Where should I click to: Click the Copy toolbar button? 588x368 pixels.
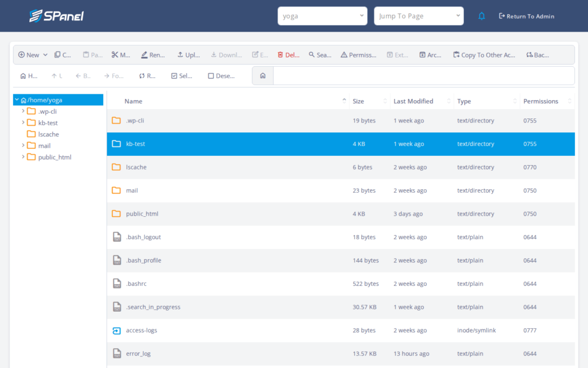point(63,55)
